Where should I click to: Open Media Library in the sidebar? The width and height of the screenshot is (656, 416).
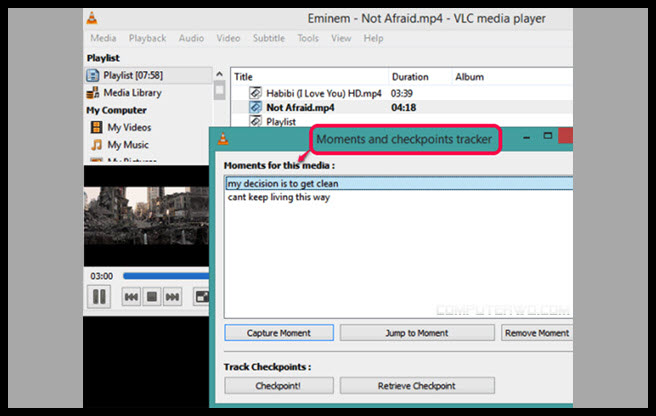click(132, 93)
